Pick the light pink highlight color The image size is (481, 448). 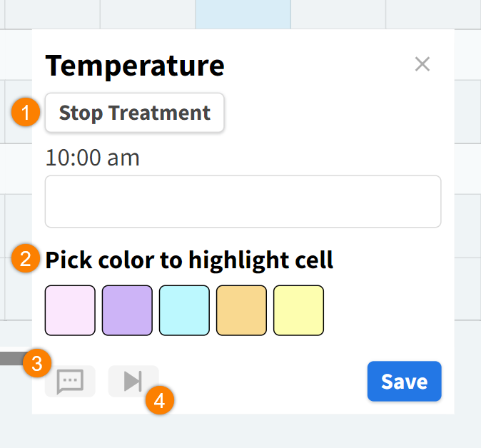pyautogui.click(x=70, y=310)
